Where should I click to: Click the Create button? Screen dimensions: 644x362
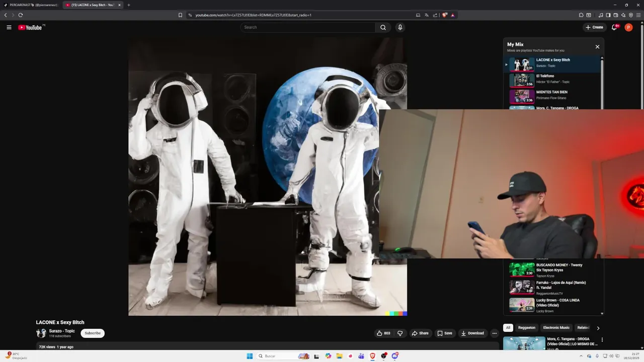coord(594,27)
